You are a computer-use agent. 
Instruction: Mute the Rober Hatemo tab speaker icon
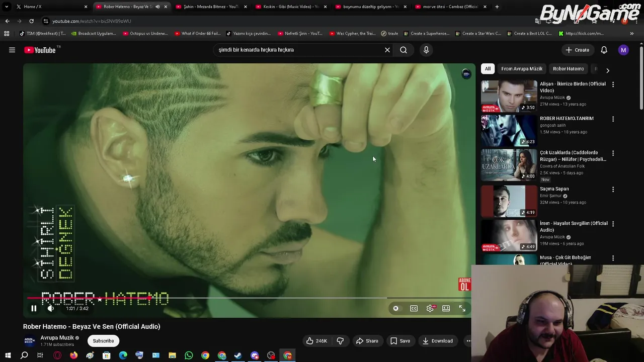157,7
